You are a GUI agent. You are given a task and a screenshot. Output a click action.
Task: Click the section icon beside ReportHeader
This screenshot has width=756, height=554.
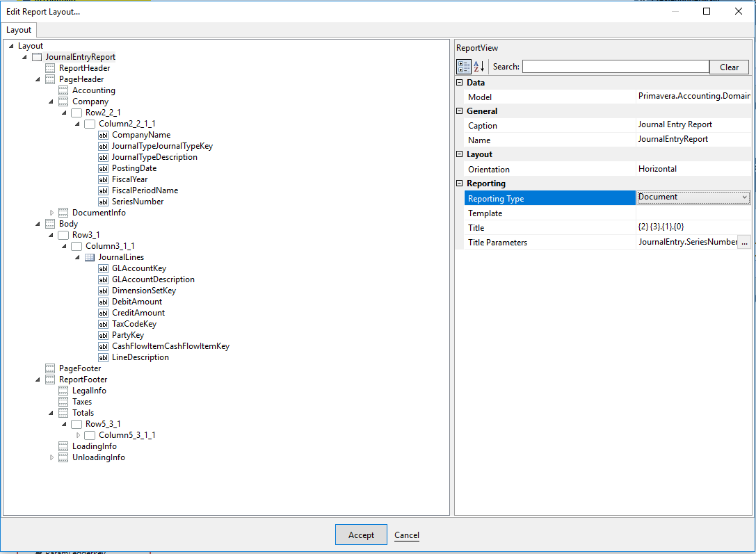point(50,68)
